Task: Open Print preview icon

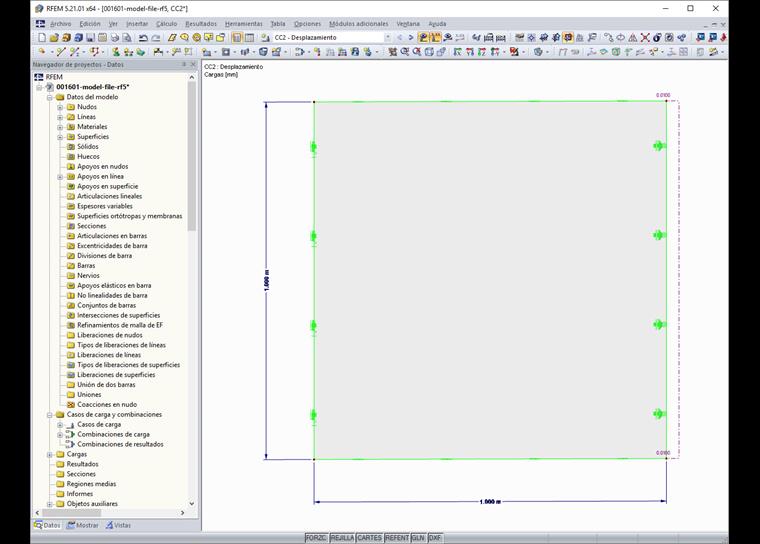Action: pyautogui.click(x=127, y=37)
